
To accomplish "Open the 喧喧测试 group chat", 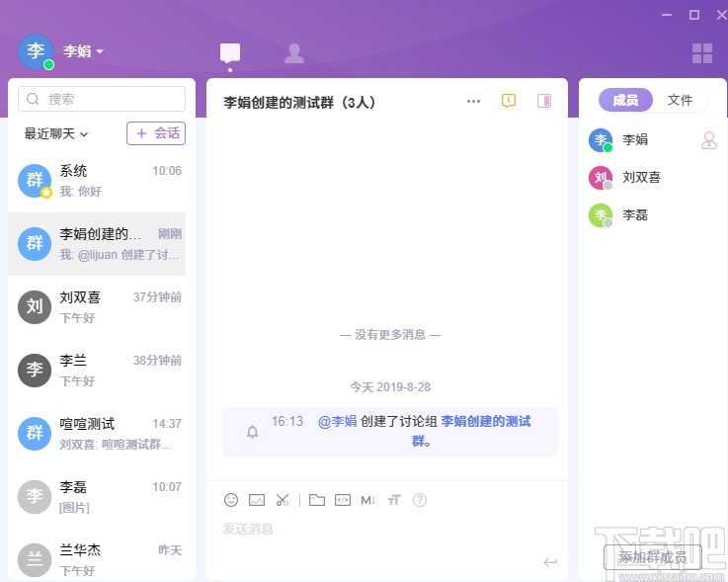I will (x=97, y=434).
